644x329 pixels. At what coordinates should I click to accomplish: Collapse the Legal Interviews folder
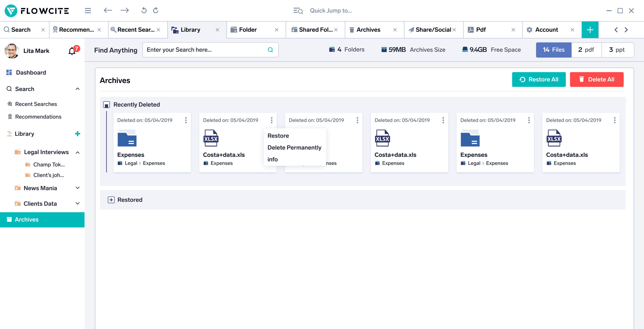78,152
